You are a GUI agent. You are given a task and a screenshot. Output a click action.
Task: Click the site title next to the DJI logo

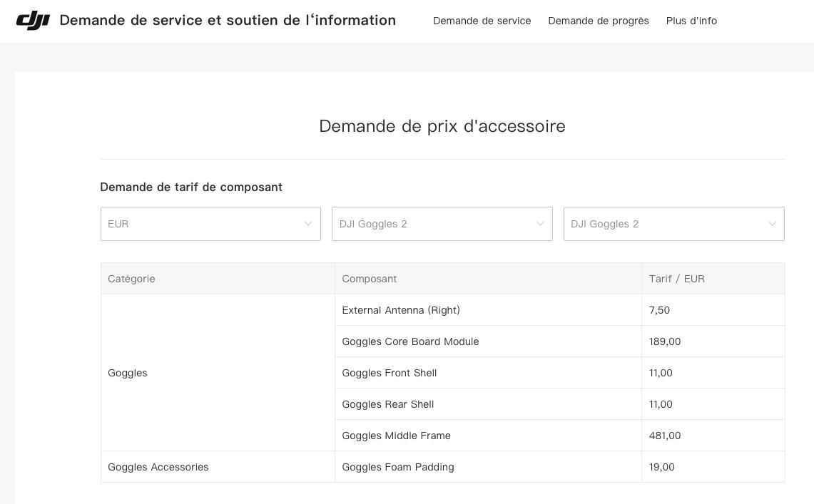228,20
